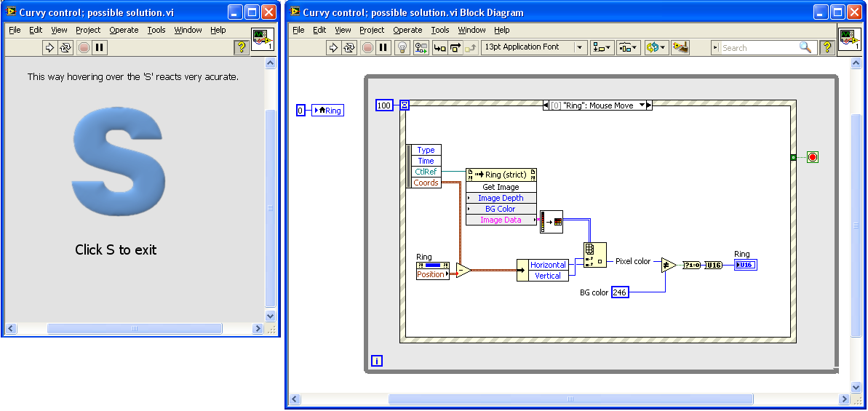The height and width of the screenshot is (411, 868).
Task: Toggle Context Help in Block Diagram window
Action: (827, 47)
